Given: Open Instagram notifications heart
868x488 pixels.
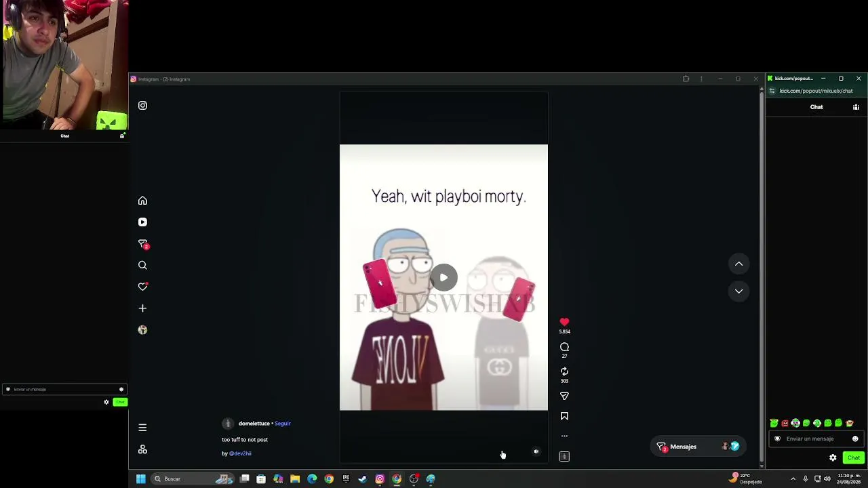Looking at the screenshot, I should [142, 287].
